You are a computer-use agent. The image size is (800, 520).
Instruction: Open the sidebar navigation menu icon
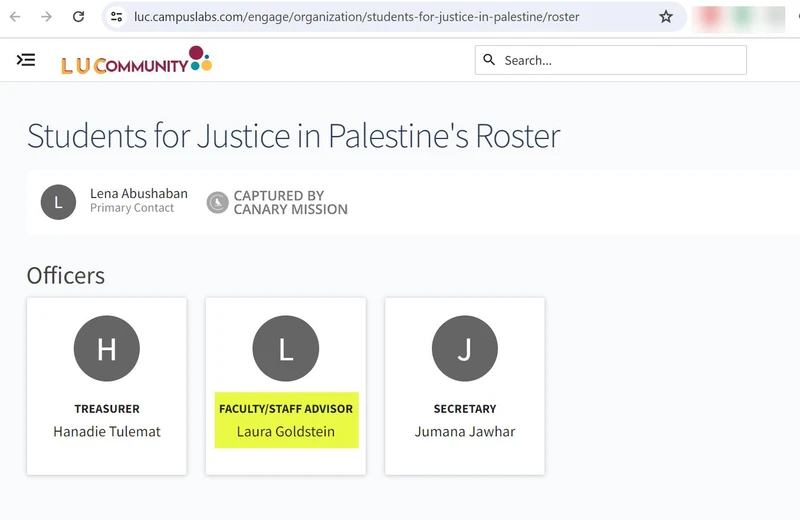(26, 60)
